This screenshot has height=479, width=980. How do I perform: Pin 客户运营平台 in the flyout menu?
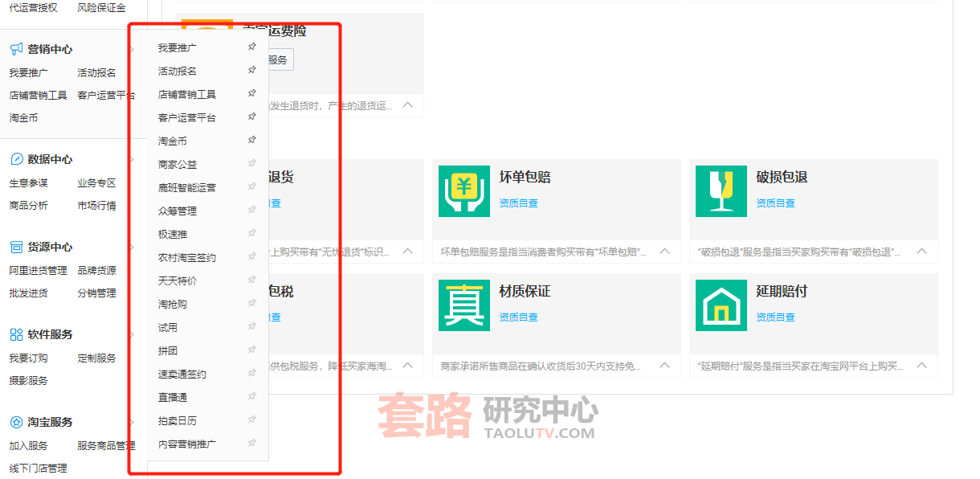251,117
